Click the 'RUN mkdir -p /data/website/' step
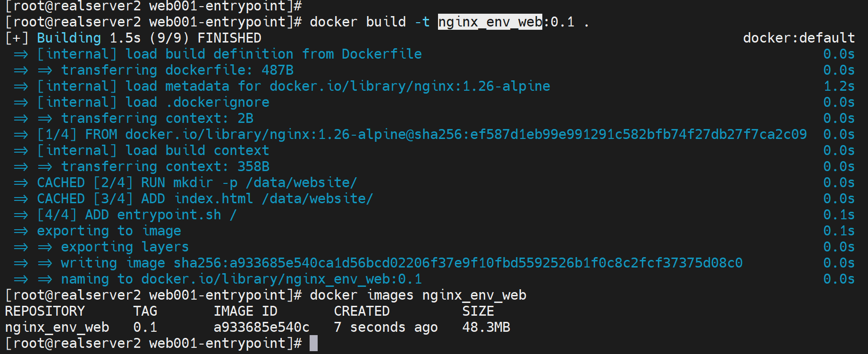 tap(249, 183)
